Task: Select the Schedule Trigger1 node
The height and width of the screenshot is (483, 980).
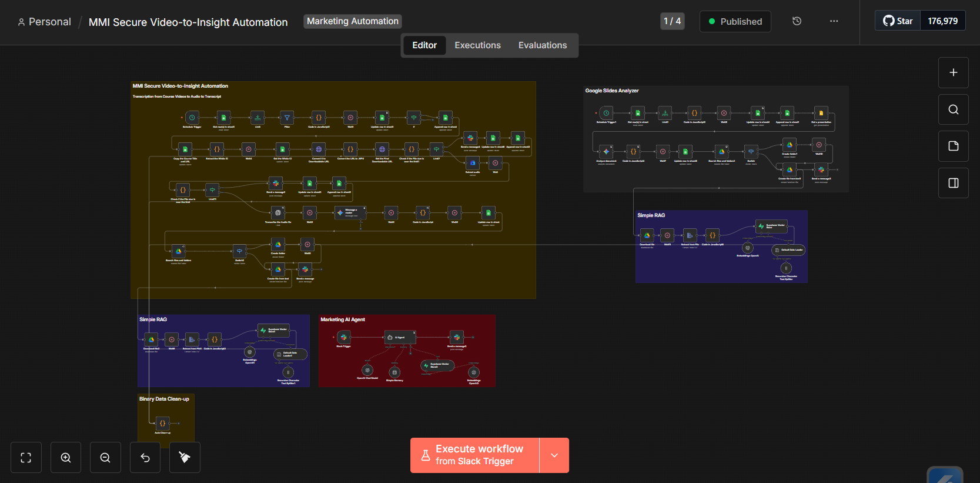Action: coord(606,113)
